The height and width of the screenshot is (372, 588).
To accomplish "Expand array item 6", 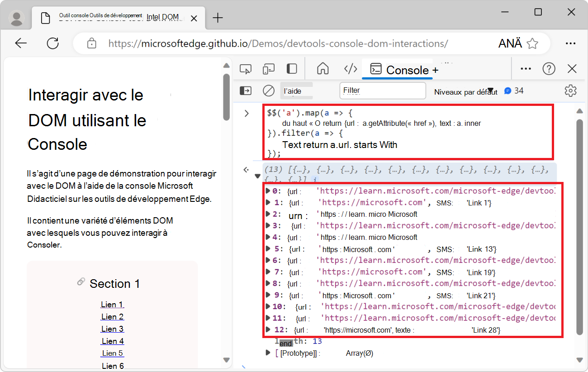I will (x=268, y=260).
